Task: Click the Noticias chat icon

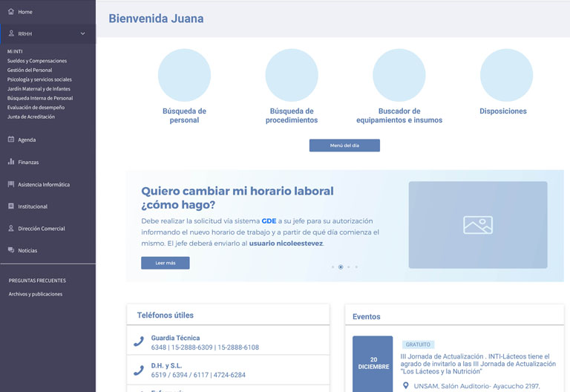Action: [11, 251]
